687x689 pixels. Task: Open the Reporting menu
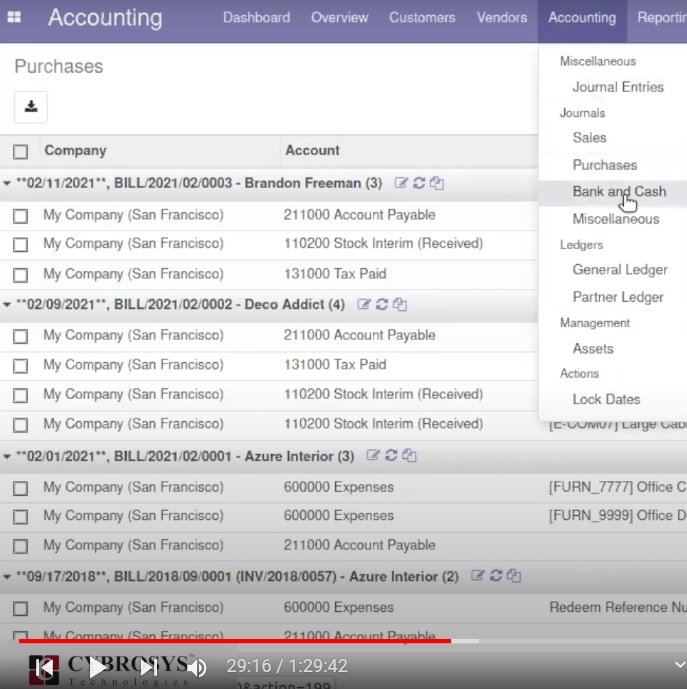pyautogui.click(x=662, y=18)
